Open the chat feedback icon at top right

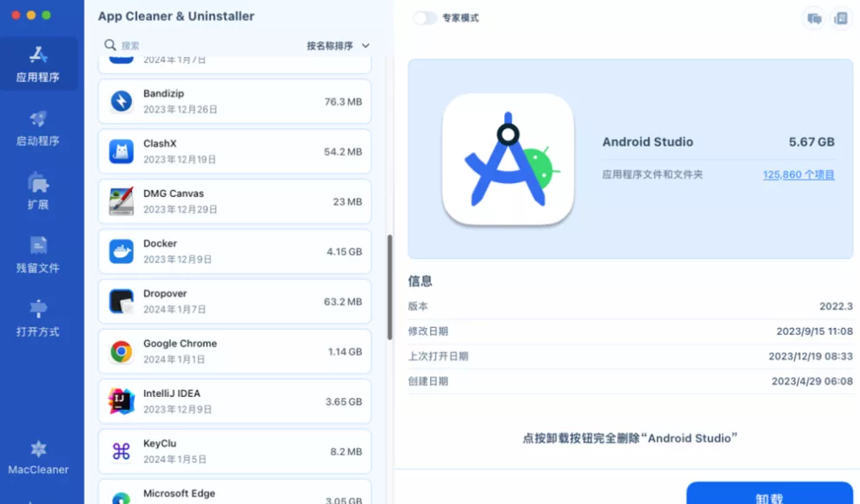tap(814, 19)
